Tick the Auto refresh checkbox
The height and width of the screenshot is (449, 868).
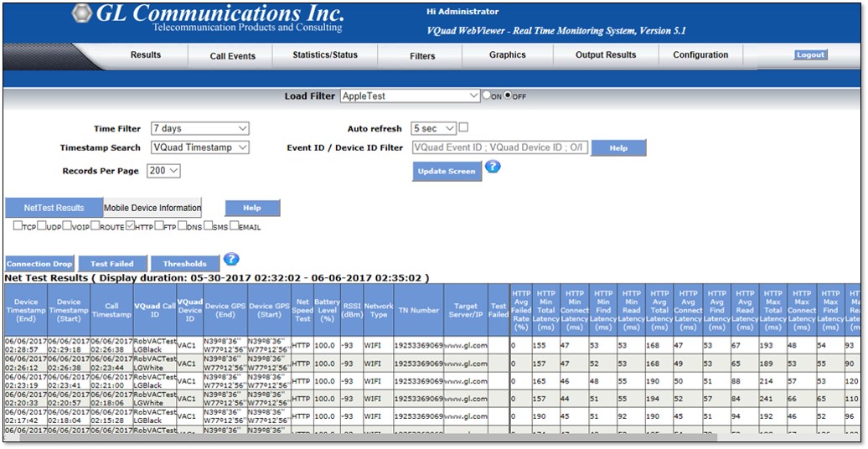[x=463, y=127]
